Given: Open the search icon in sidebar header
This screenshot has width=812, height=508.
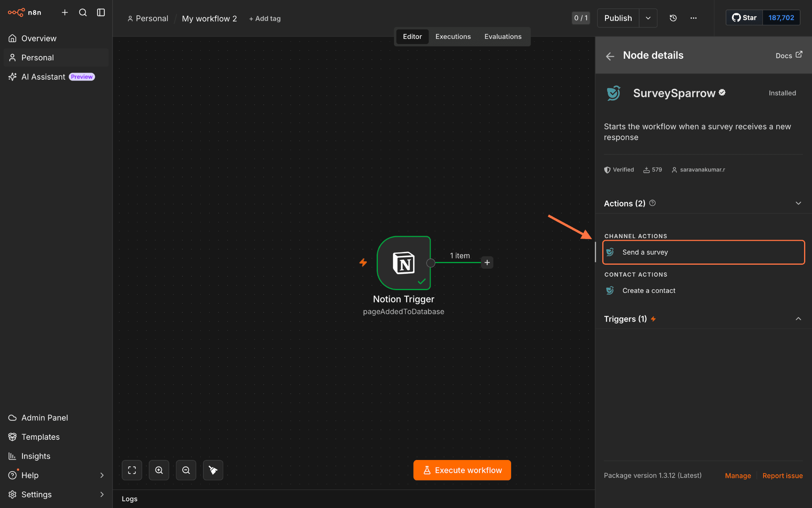Looking at the screenshot, I should click(x=83, y=13).
